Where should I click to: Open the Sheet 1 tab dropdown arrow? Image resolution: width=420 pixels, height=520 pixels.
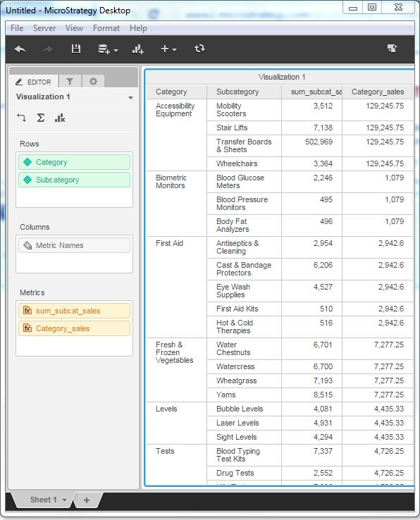tap(64, 500)
